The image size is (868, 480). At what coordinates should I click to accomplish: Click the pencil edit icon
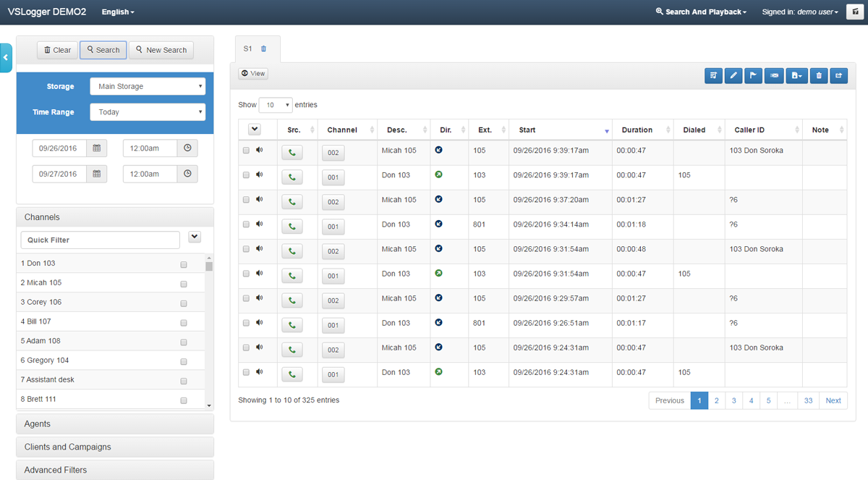tap(733, 75)
